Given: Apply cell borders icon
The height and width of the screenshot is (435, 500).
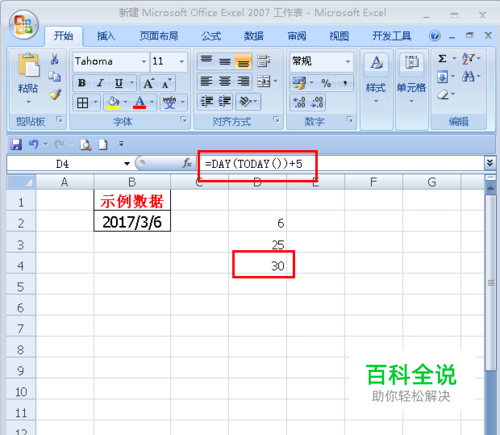Looking at the screenshot, I should coord(83,103).
